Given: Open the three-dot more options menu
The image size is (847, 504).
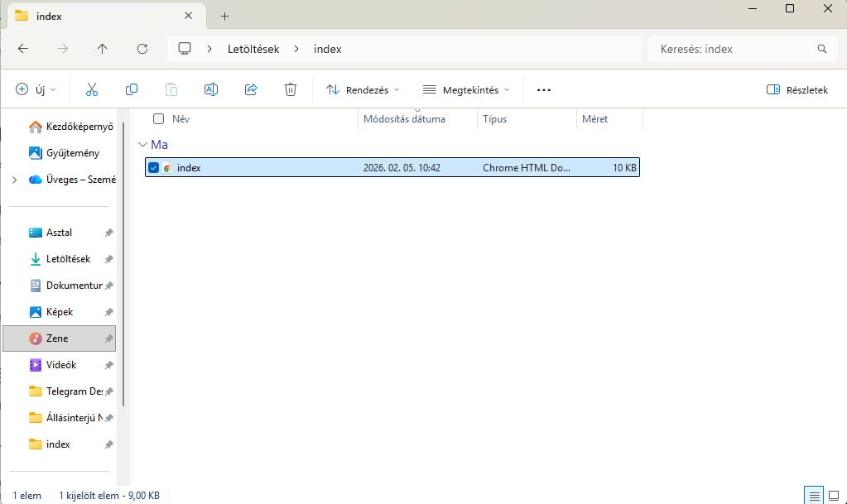Looking at the screenshot, I should pyautogui.click(x=544, y=89).
